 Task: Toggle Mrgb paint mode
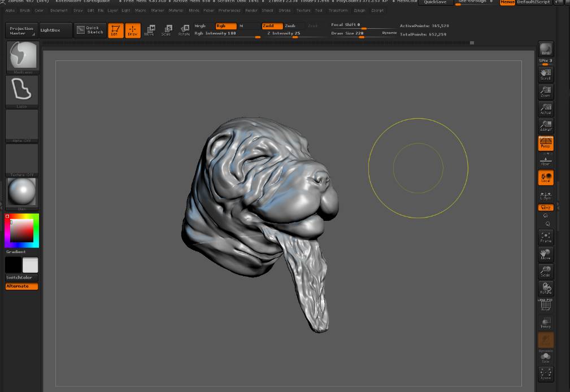203,26
